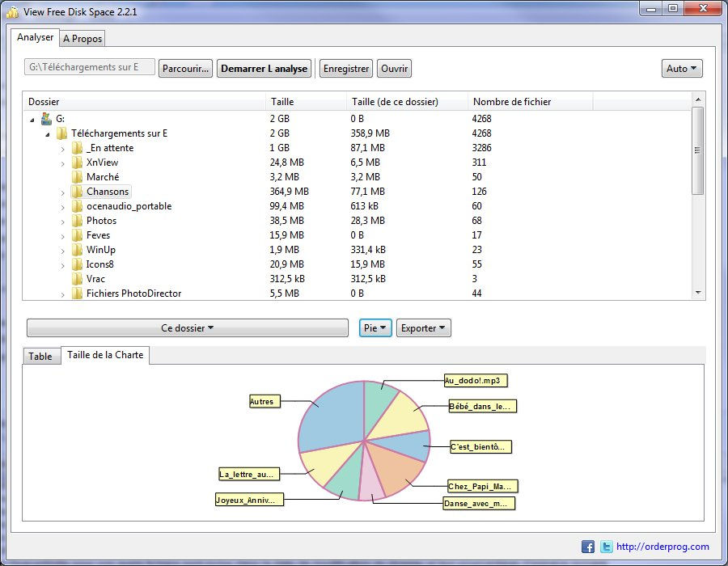This screenshot has height=566, width=728.
Task: Select the Taille de la Charte tab
Action: click(x=105, y=355)
